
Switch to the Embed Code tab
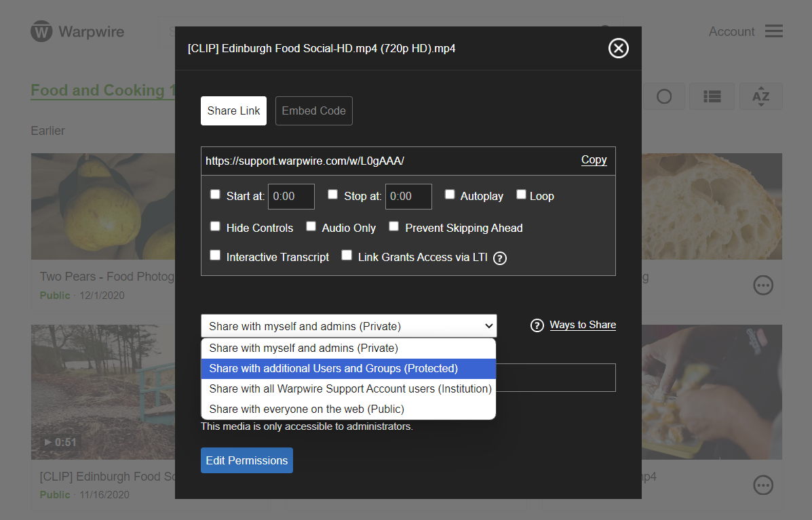(314, 111)
